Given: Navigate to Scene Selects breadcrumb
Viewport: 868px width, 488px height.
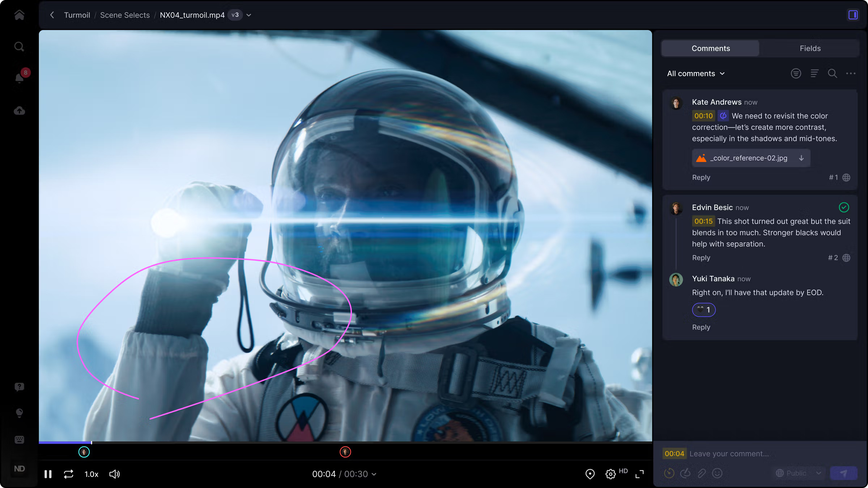Looking at the screenshot, I should coord(125,15).
